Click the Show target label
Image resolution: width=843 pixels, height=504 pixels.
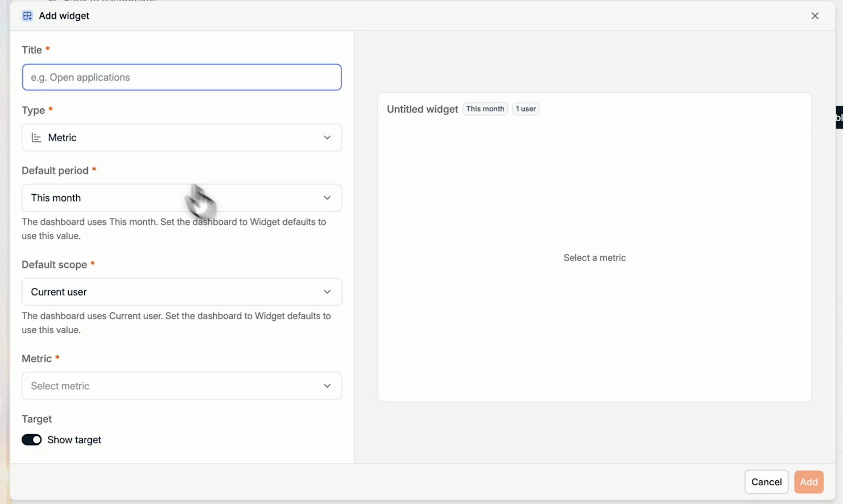[74, 440]
